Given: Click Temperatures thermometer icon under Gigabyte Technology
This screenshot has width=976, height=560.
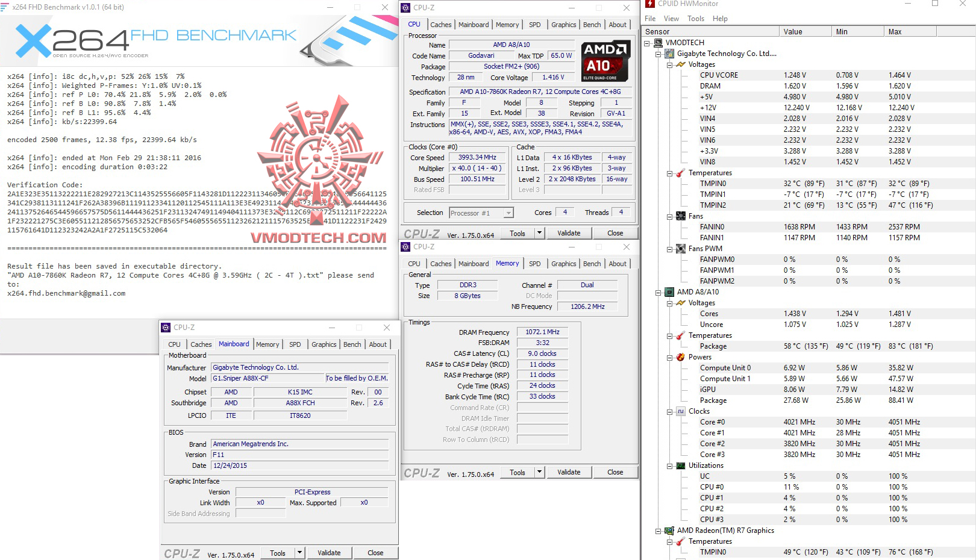Looking at the screenshot, I should coord(681,173).
